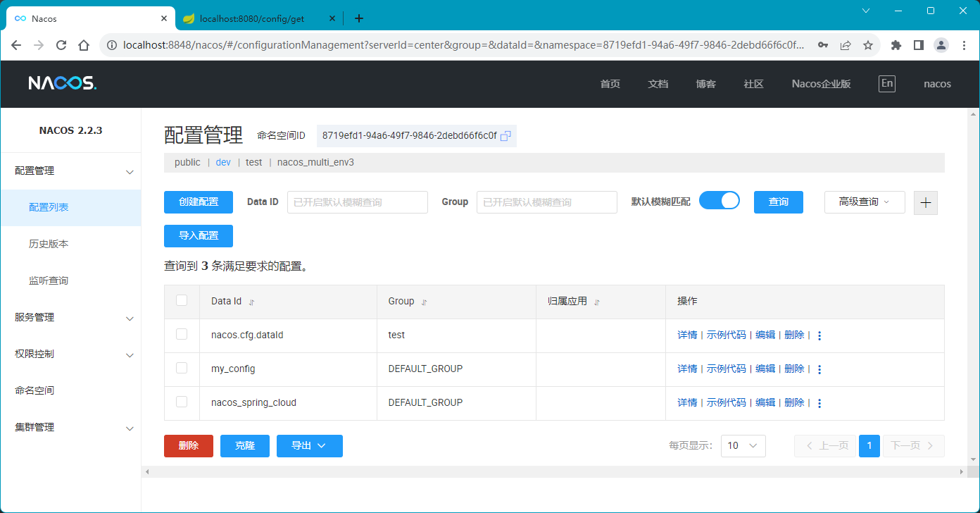Bookmark this page with star icon
Image resolution: width=980 pixels, height=513 pixels.
pos(868,45)
